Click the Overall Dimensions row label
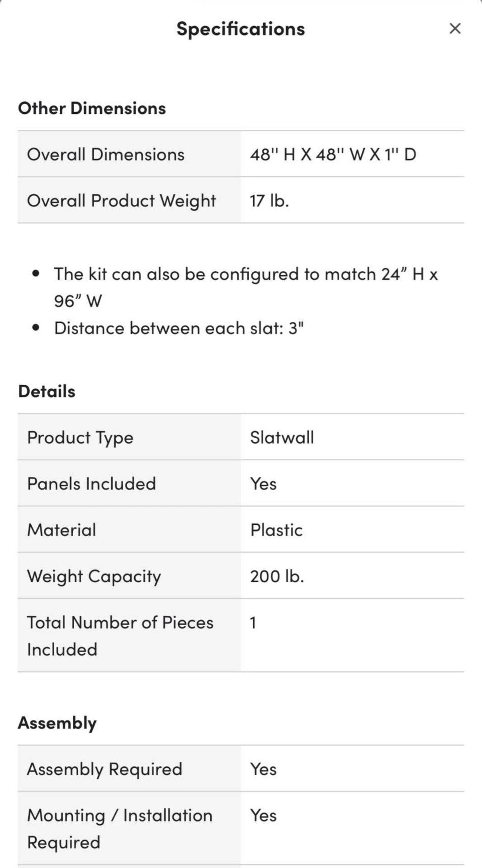The image size is (482, 868). tap(106, 155)
